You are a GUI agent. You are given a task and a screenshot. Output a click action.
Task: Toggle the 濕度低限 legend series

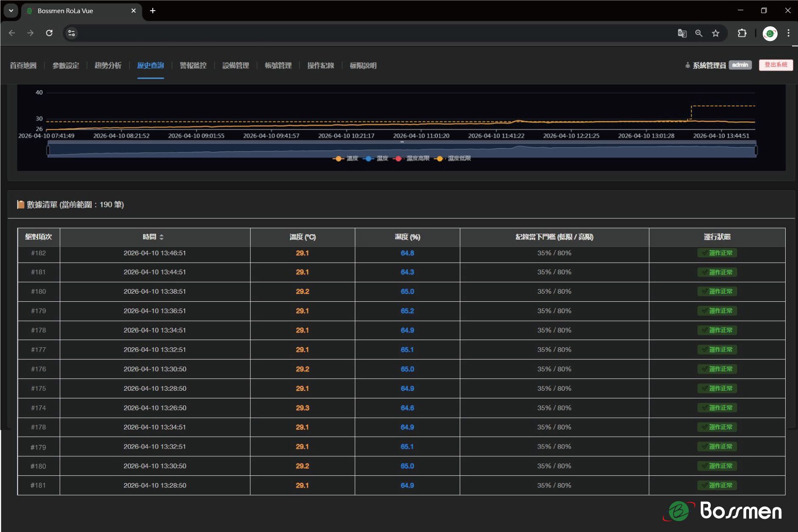point(453,158)
